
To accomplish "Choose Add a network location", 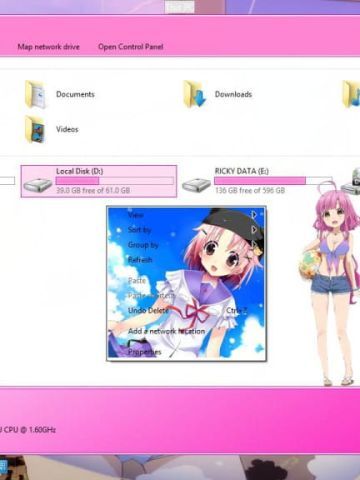I will [x=187, y=331].
